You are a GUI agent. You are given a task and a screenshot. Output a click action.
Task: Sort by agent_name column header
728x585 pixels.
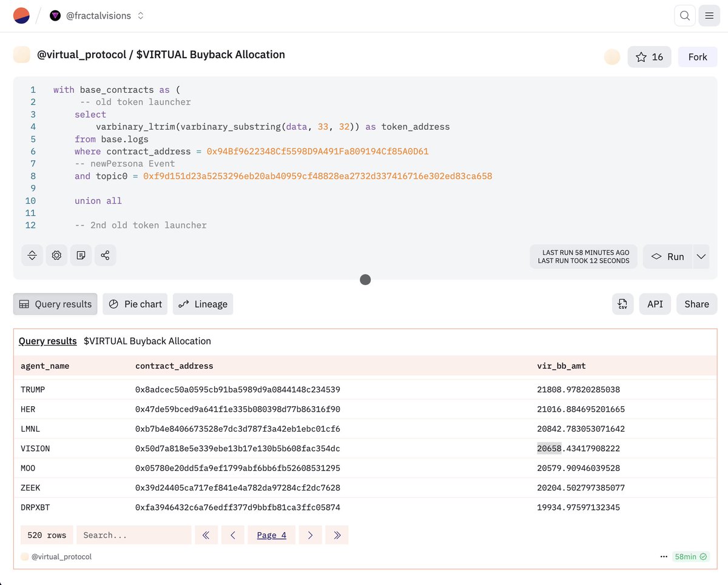(x=45, y=366)
